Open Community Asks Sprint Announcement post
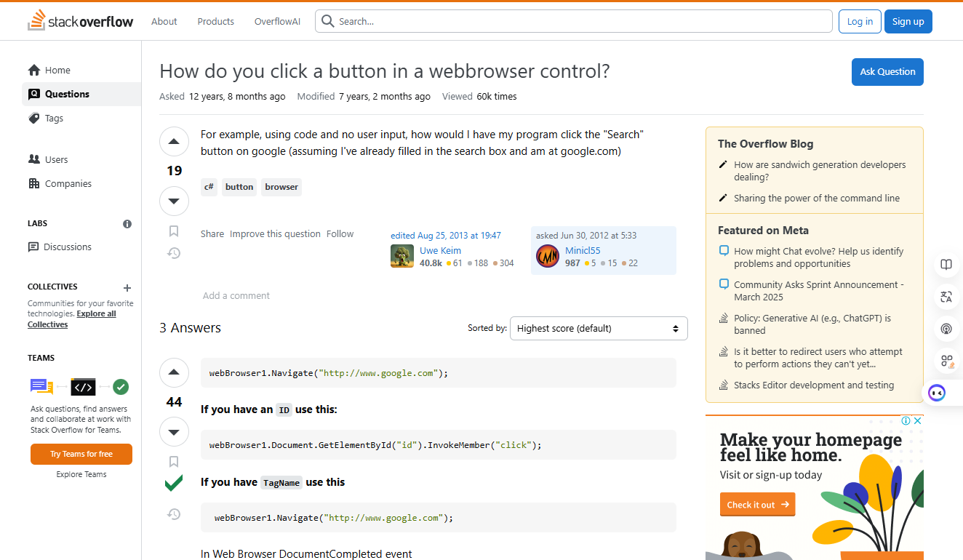963x560 pixels. pyautogui.click(x=819, y=291)
